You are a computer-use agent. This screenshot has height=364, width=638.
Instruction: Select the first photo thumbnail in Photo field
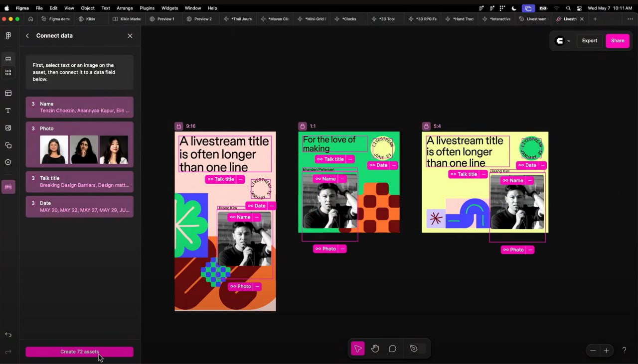coord(54,150)
